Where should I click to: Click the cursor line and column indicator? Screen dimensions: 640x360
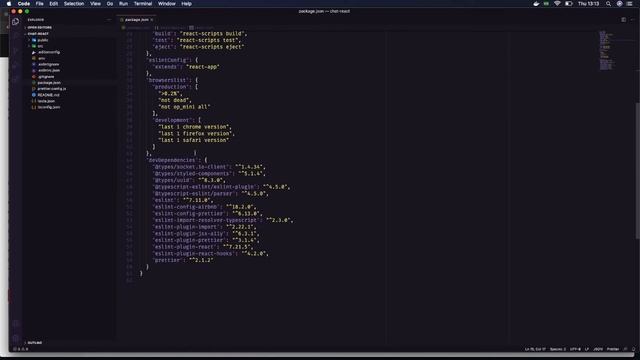(x=535, y=349)
